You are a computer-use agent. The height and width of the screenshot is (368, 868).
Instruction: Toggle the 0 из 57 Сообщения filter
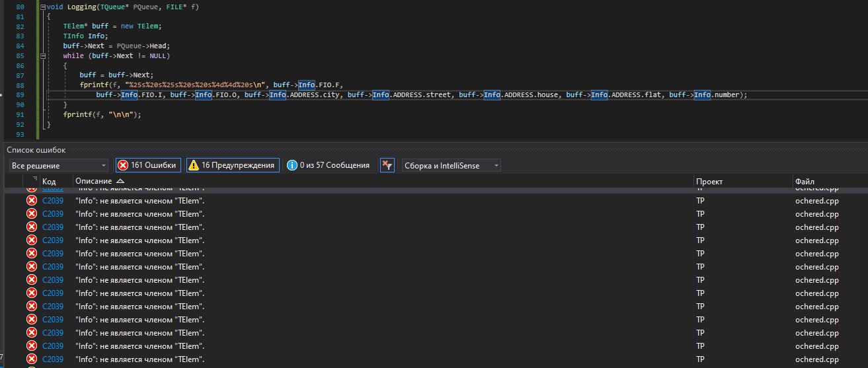coord(328,165)
